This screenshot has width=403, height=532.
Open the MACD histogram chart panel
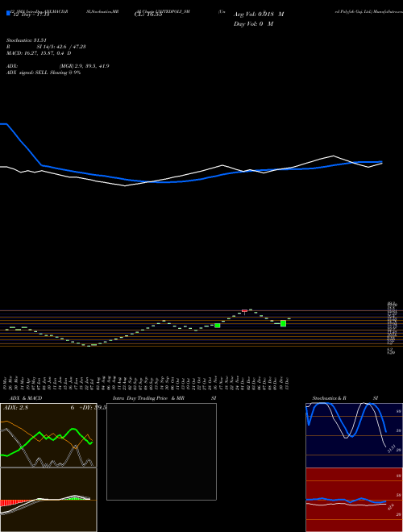click(48, 500)
